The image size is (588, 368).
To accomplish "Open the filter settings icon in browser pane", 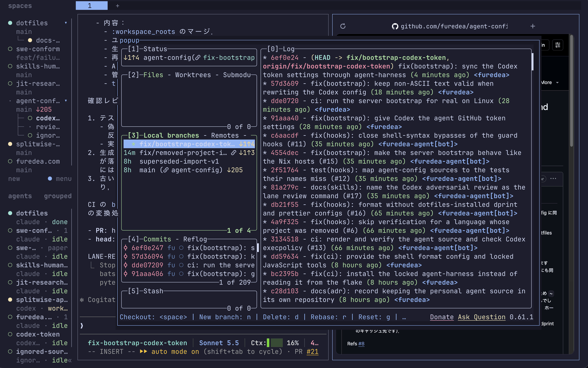I will 558,45.
